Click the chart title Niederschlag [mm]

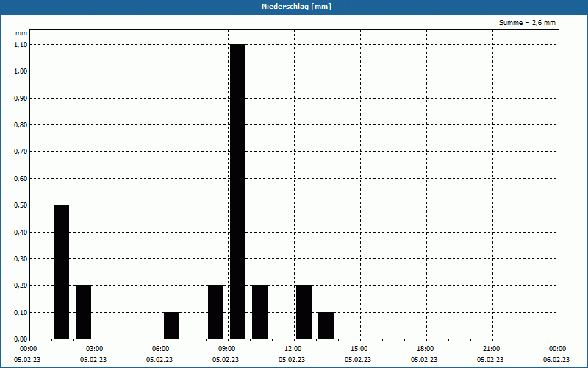coord(296,7)
